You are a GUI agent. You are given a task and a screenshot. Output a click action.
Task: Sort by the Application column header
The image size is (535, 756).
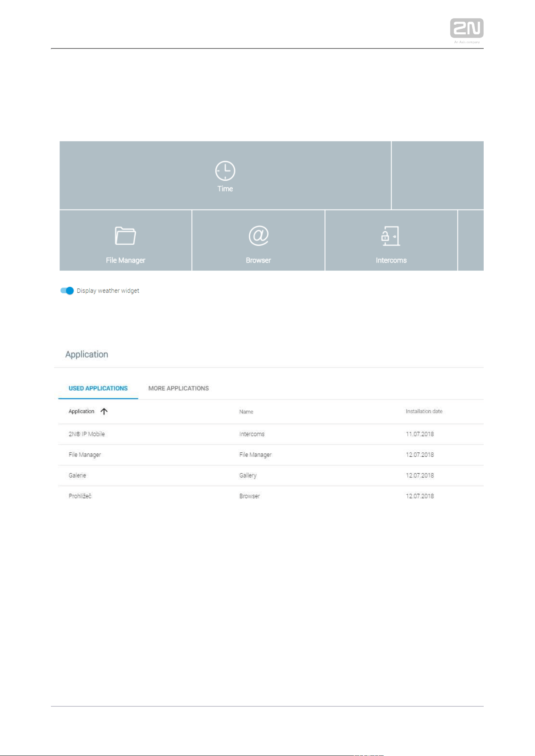pyautogui.click(x=81, y=412)
